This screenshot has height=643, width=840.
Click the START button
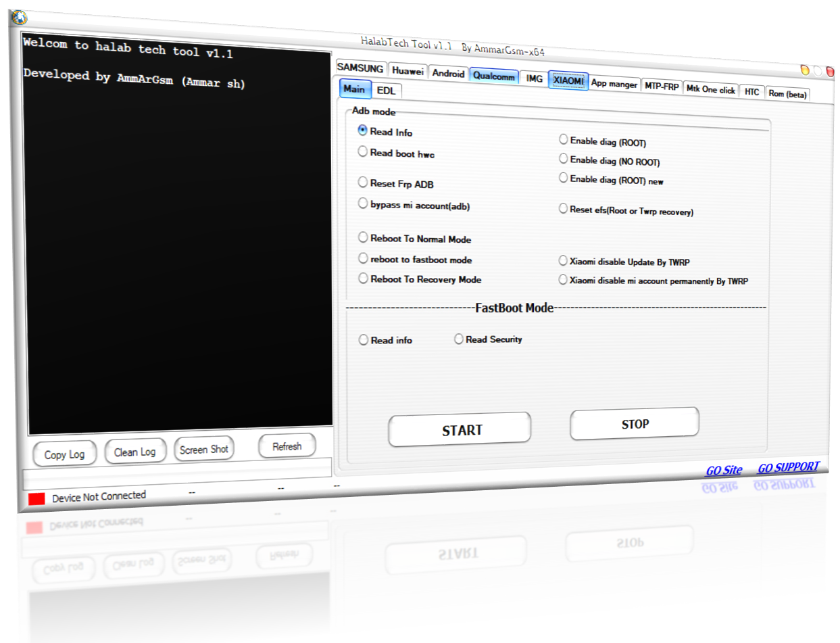(x=460, y=429)
